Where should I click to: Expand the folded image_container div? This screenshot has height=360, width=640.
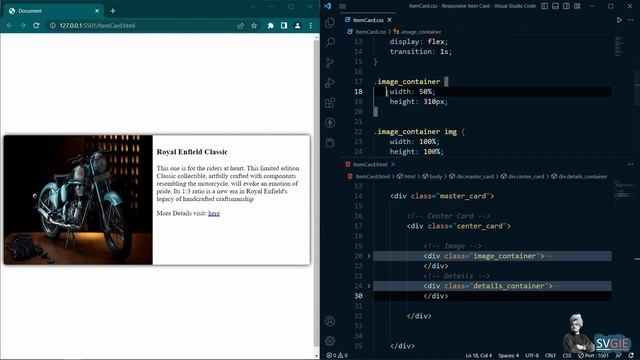point(369,256)
